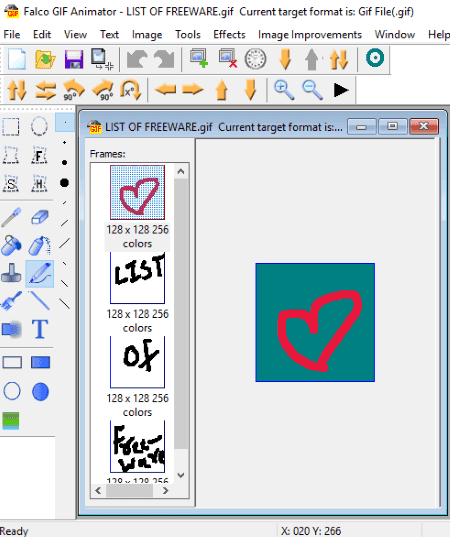
Task: Add a new frame with the green plus icon
Action: point(199,58)
